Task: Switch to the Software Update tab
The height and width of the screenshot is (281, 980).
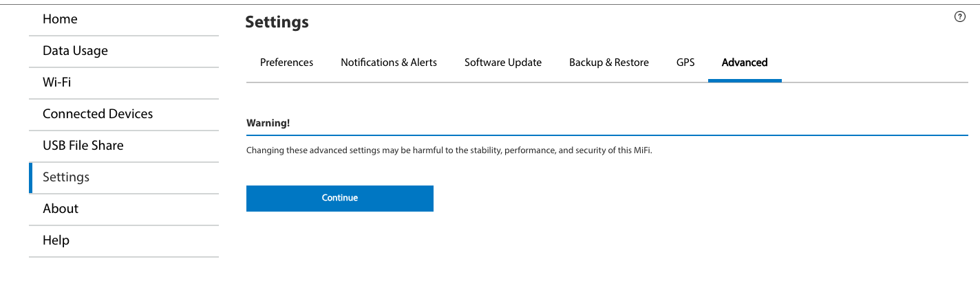Action: click(503, 63)
